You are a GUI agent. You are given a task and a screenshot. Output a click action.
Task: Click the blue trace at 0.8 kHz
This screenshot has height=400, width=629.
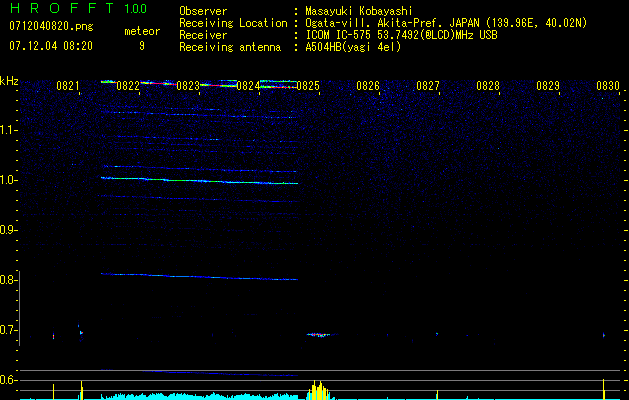pos(199,276)
